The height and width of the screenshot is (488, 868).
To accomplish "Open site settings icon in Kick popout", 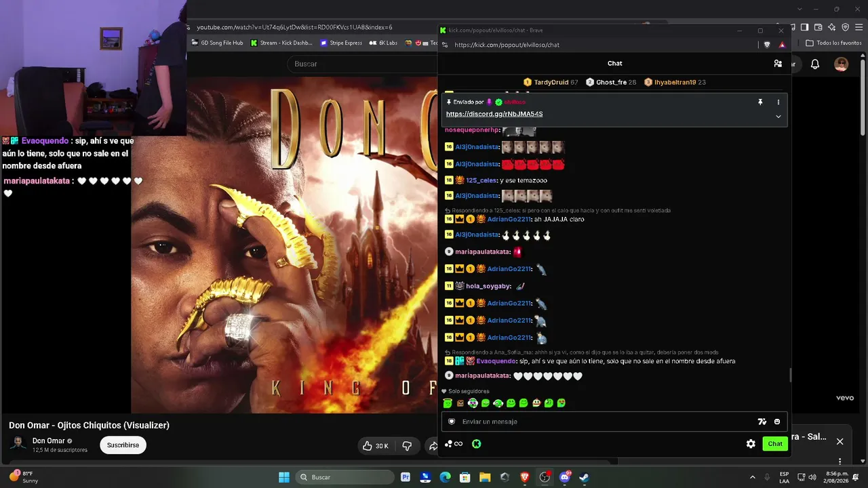I will 445,45.
